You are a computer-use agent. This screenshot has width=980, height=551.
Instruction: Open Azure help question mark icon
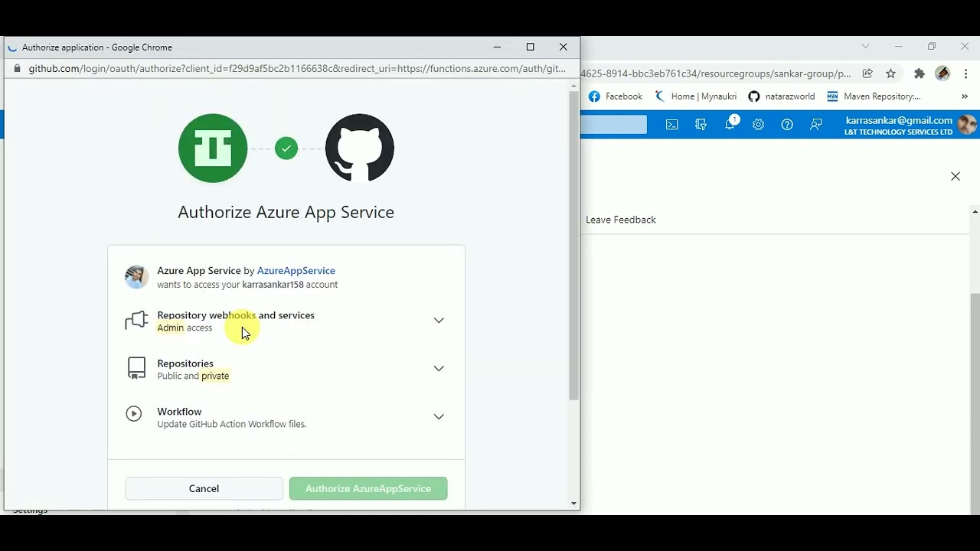pyautogui.click(x=787, y=125)
